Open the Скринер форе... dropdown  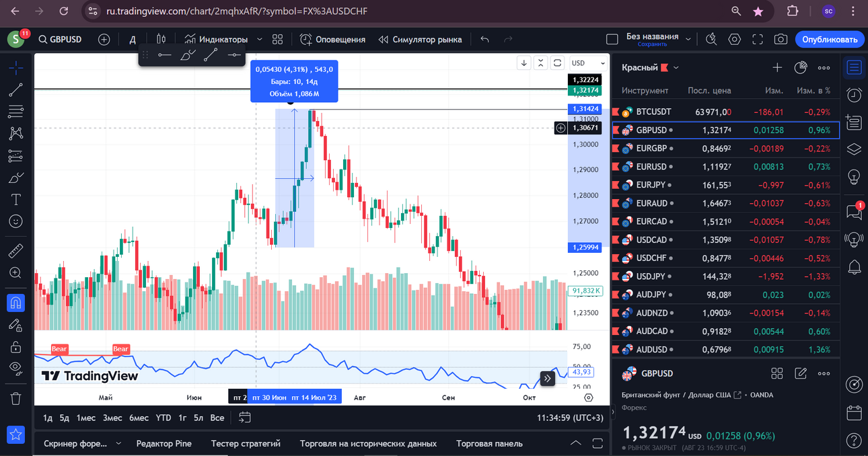pos(83,443)
